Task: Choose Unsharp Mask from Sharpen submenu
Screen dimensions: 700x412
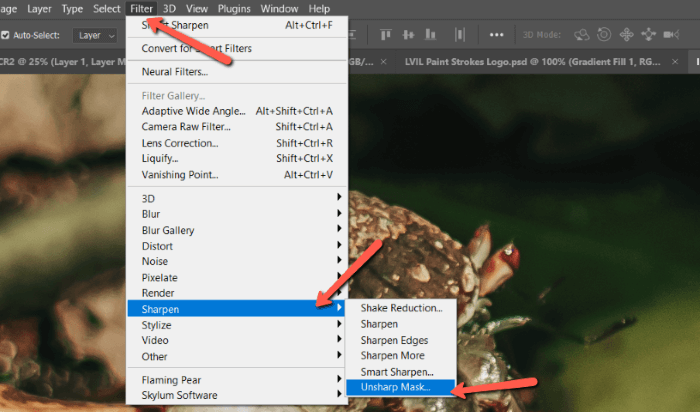Action: [x=397, y=387]
